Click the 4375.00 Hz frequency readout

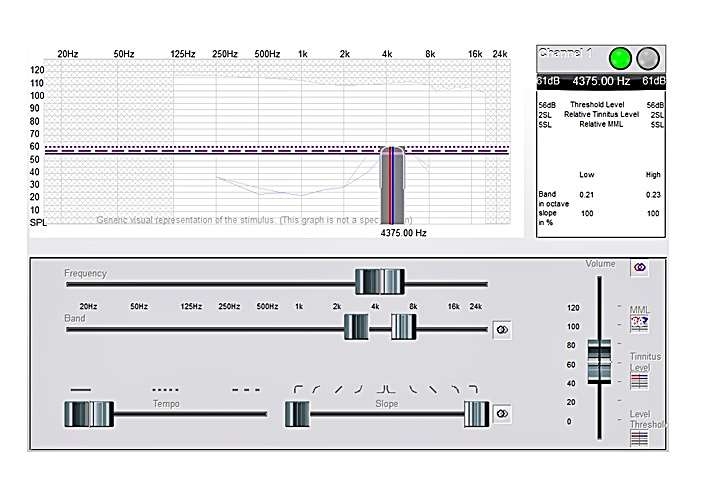[x=600, y=80]
